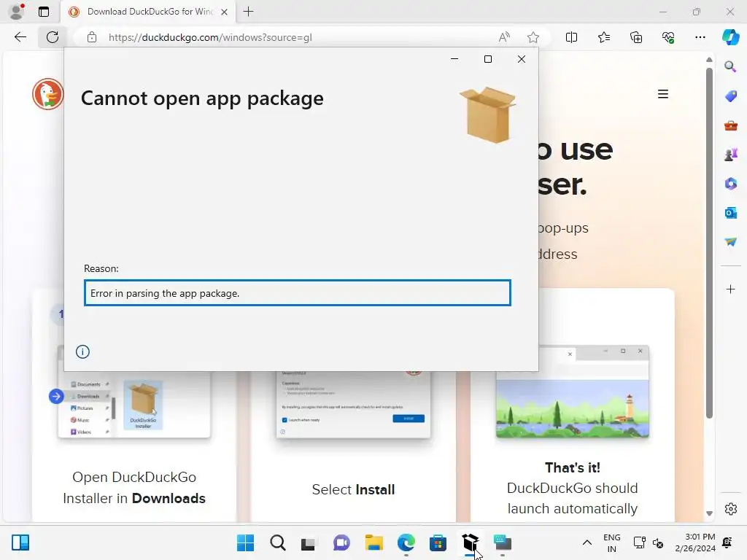Click the Edge profile avatar icon
Viewport: 747px width, 560px height.
[x=17, y=12]
